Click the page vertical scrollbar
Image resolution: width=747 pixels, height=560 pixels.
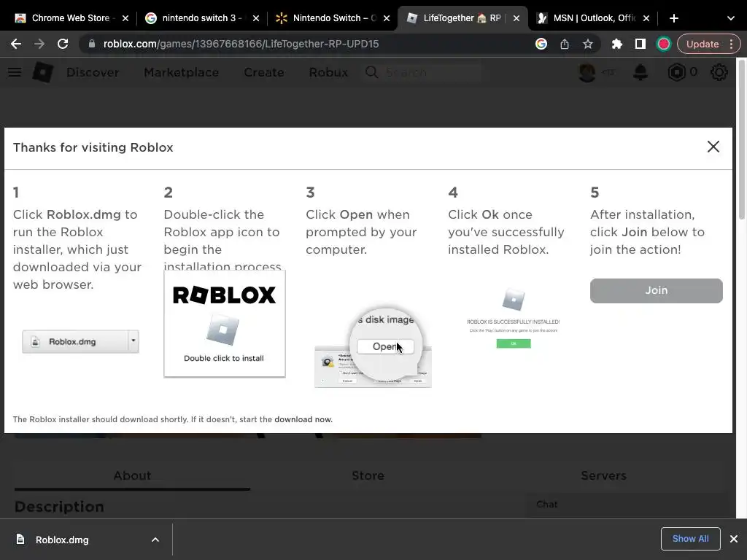pos(741,141)
